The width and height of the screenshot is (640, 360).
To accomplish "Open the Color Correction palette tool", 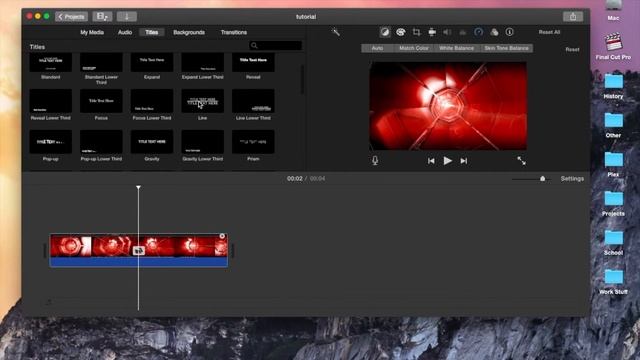I will tap(400, 32).
